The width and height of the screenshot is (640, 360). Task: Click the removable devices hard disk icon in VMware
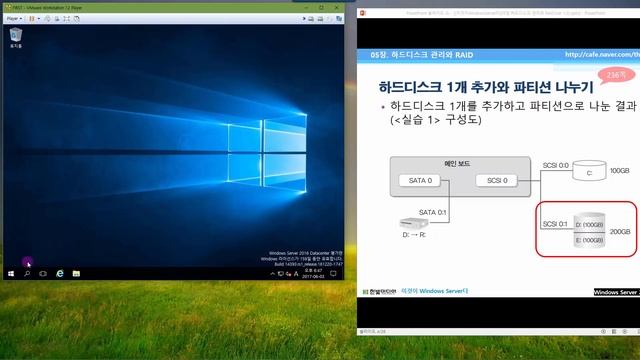coord(311,19)
